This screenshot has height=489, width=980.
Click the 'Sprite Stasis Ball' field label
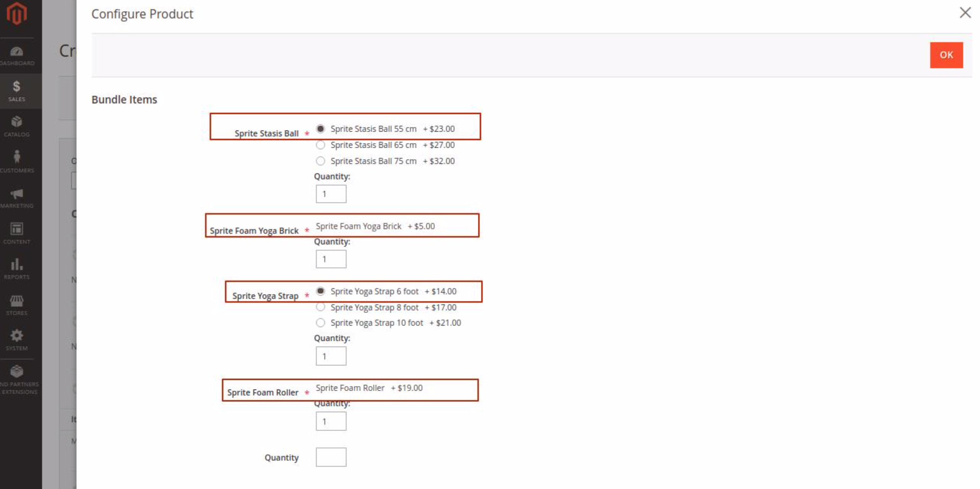267,134
